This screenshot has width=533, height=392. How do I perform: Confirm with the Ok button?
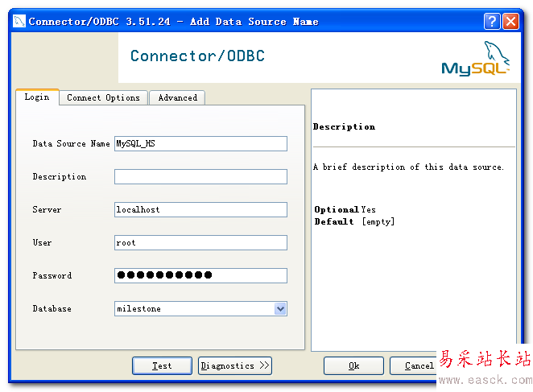coord(354,365)
